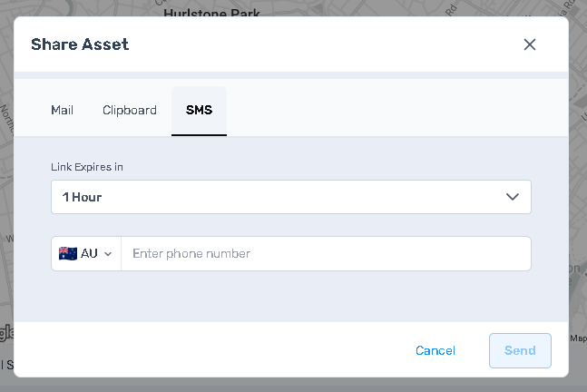Image resolution: width=587 pixels, height=392 pixels.
Task: Click the Link Expires in label
Action: (87, 167)
